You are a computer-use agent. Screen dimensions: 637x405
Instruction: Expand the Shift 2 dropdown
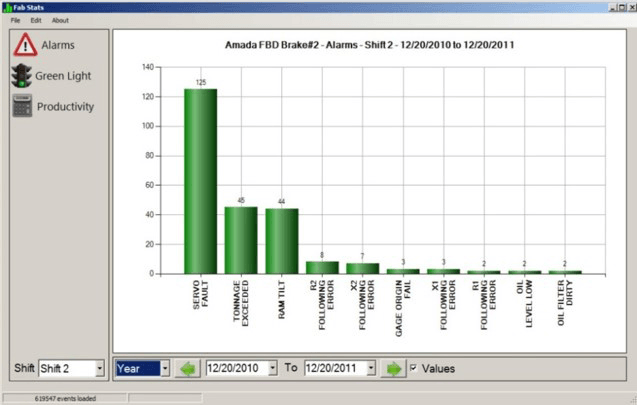tap(99, 369)
